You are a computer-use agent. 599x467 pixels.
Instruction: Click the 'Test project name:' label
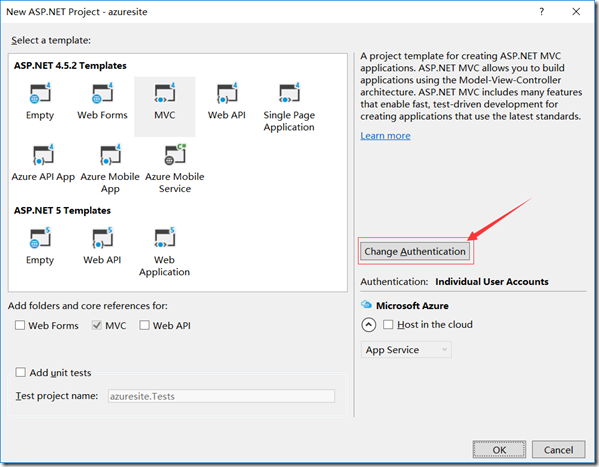pos(57,396)
